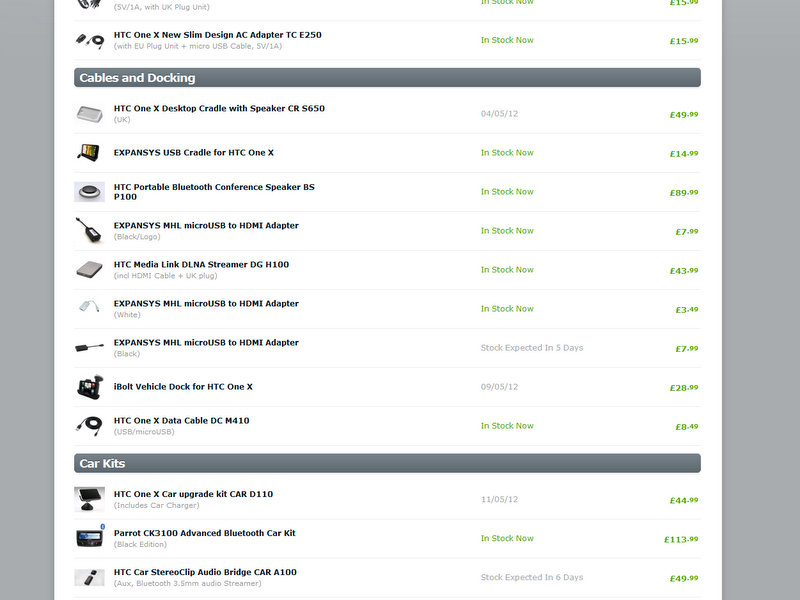Viewport: 800px width, 600px height.
Task: Open HTC One X New Slim Design AC Adapter link
Action: coord(217,35)
